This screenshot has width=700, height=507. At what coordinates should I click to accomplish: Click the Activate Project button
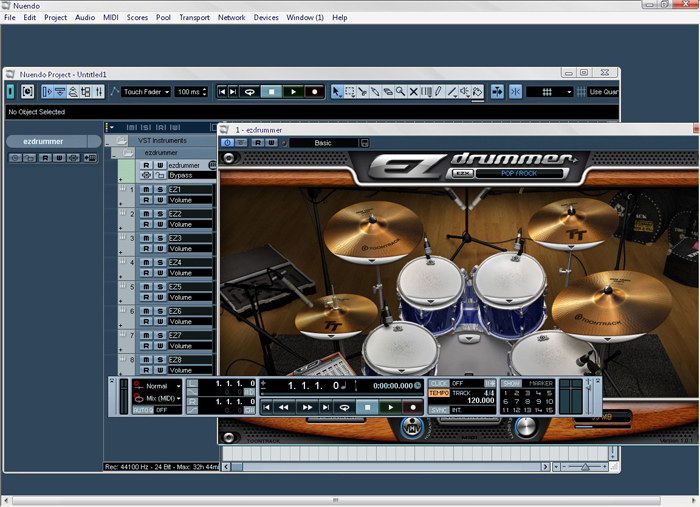[x=10, y=92]
